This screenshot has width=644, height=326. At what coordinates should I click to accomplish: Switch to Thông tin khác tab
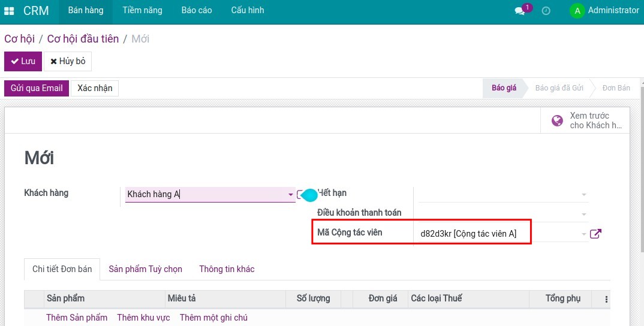coord(227,269)
